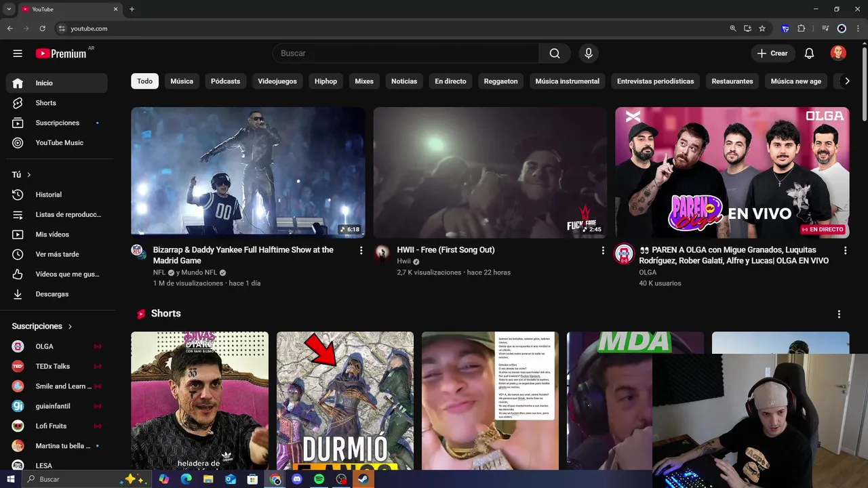
Task: Open YouTube Music in the sidebar
Action: 57,143
